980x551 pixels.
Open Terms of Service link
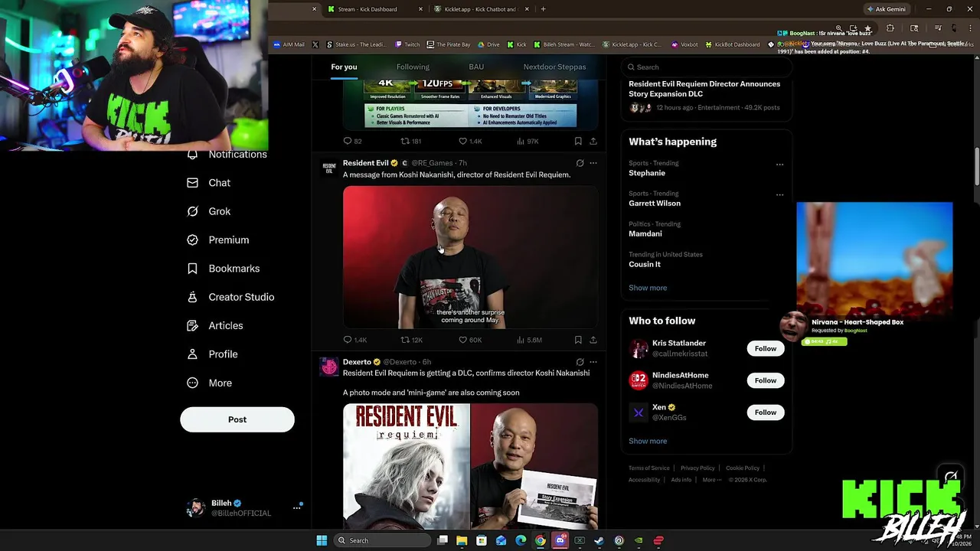click(649, 468)
